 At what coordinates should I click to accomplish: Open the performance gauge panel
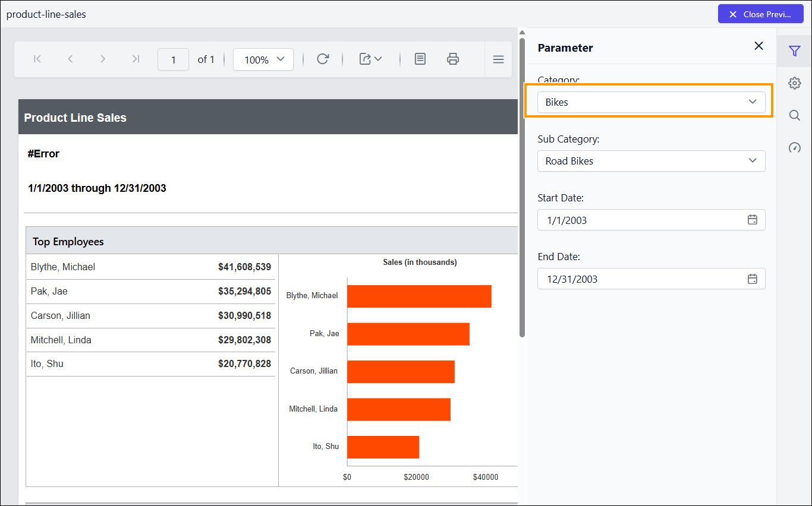pyautogui.click(x=795, y=147)
